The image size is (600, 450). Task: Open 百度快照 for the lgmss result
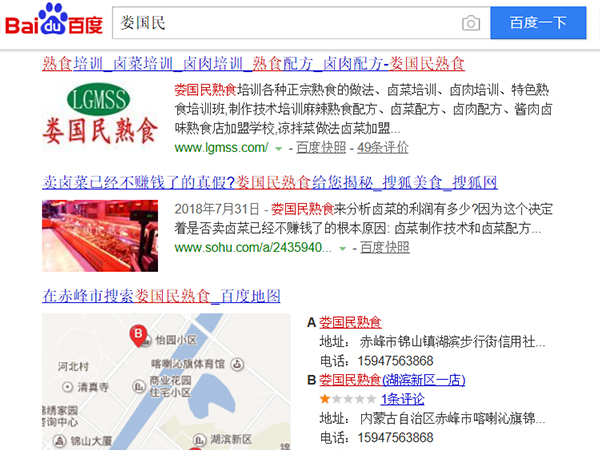point(321,147)
